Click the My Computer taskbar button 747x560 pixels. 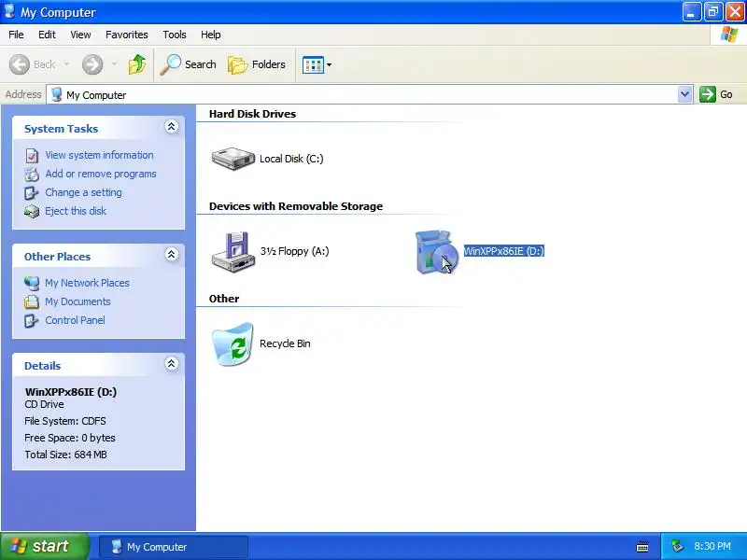174,547
